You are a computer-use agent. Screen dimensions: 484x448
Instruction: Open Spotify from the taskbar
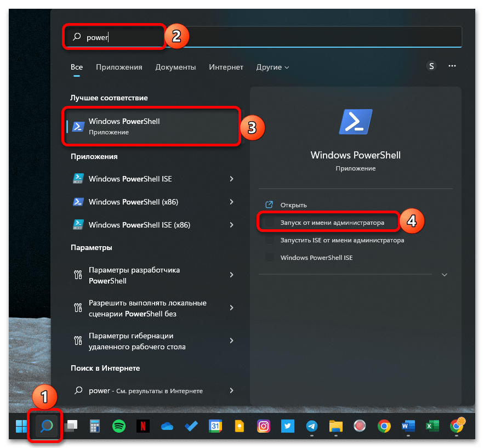[118, 426]
